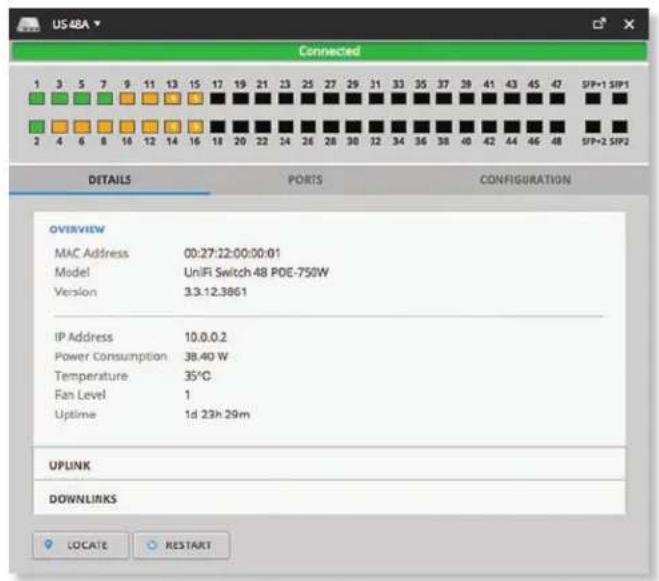
Task: Select orange port 9 icon
Action: pos(127,98)
